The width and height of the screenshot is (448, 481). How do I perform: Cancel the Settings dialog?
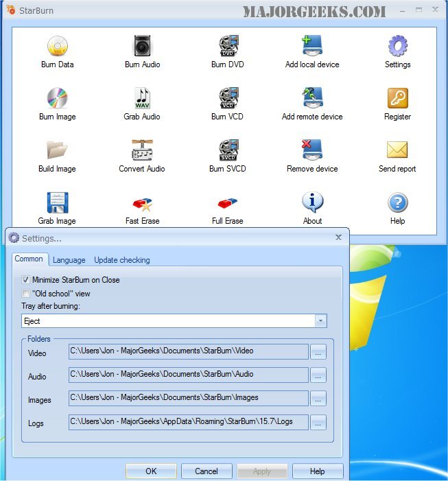207,471
